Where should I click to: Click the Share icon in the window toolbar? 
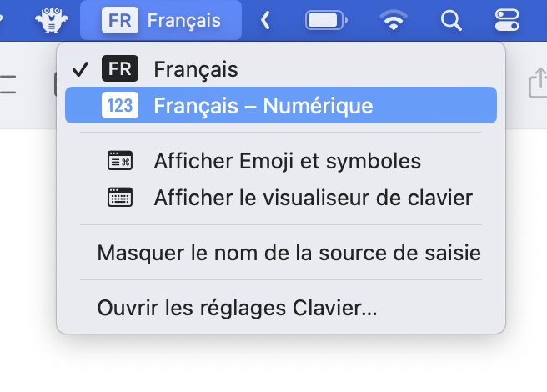pos(536,84)
